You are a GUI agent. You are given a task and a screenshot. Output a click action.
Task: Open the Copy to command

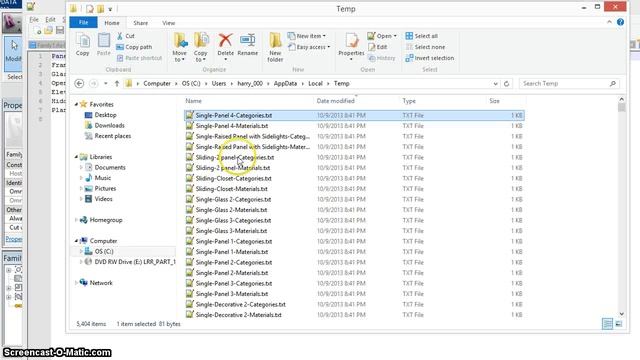tap(201, 47)
